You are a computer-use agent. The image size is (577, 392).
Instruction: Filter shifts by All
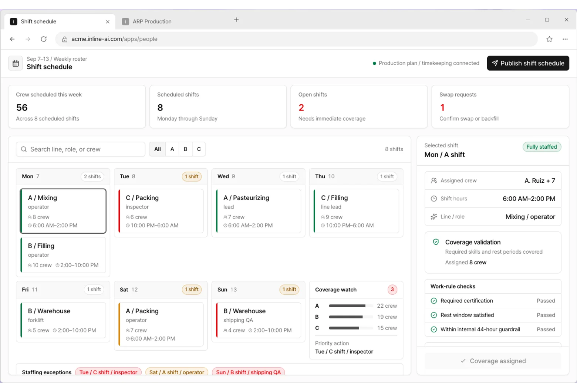click(158, 149)
